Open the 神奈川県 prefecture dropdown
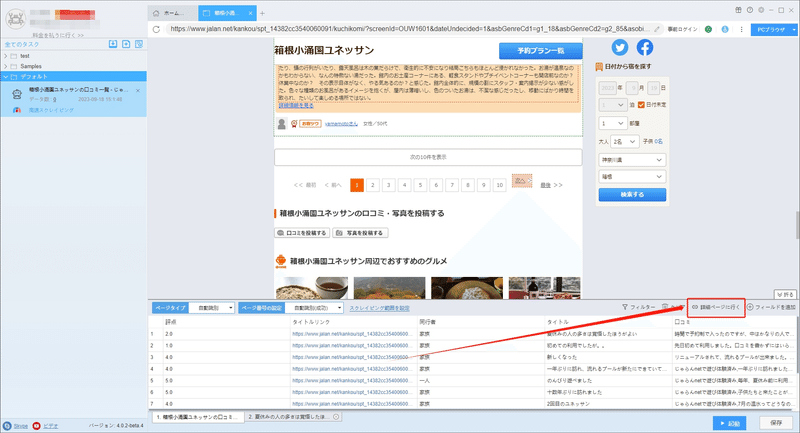Image resolution: width=800 pixels, height=433 pixels. tap(632, 160)
